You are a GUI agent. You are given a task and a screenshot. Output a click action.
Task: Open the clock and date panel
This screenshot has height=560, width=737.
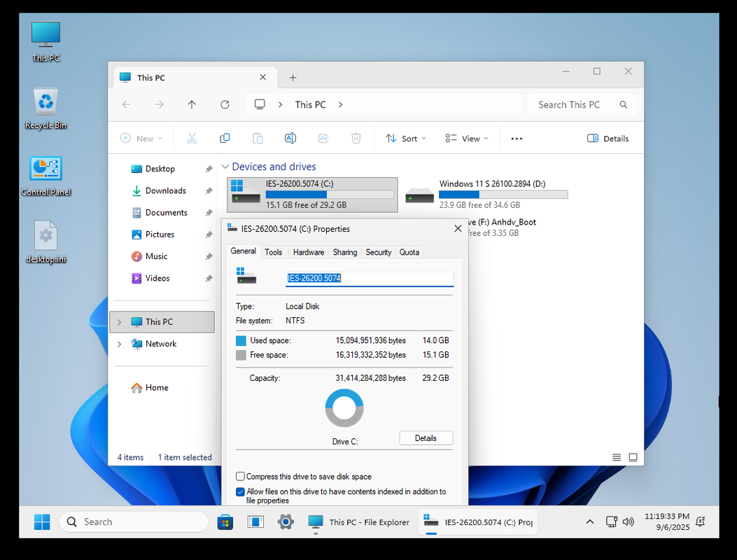pyautogui.click(x=666, y=521)
